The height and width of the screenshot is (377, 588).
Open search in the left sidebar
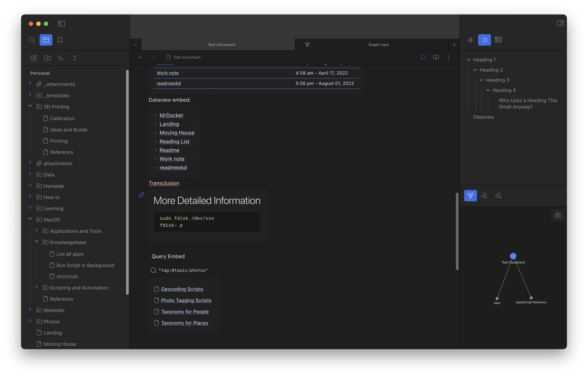coord(32,40)
